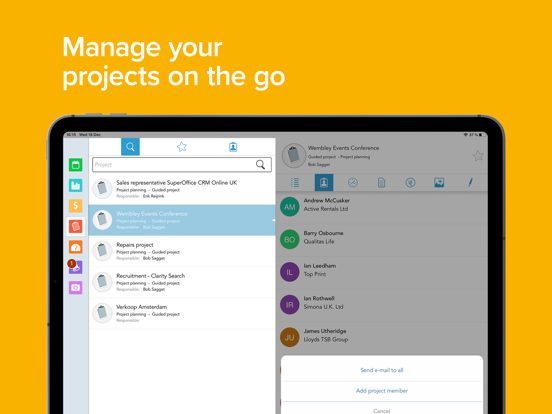The height and width of the screenshot is (414, 552).
Task: Open the green calendar diary icon
Action: pyautogui.click(x=75, y=165)
